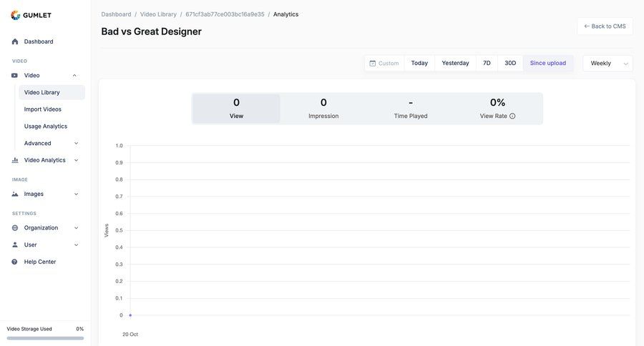The width and height of the screenshot is (644, 346).
Task: Click the 20 Oct data point on chart
Action: click(x=130, y=315)
